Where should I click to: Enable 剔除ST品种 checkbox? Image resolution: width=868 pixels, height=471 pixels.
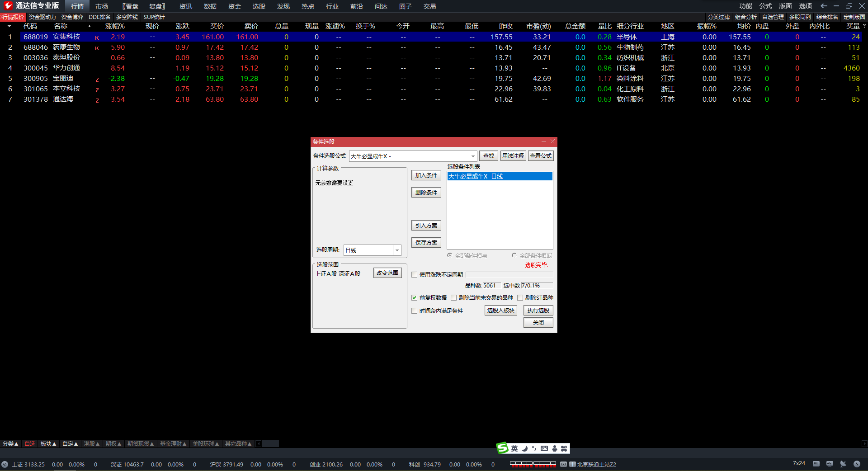coord(520,297)
